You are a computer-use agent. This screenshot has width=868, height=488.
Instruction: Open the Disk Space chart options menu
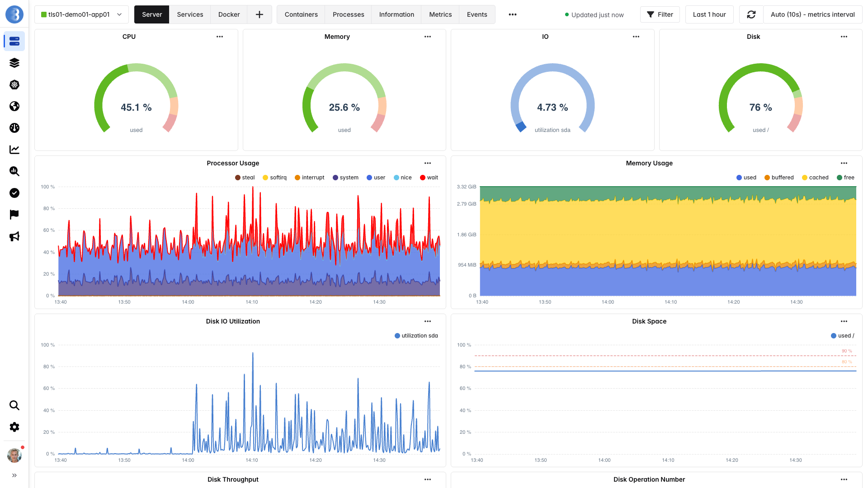click(844, 321)
